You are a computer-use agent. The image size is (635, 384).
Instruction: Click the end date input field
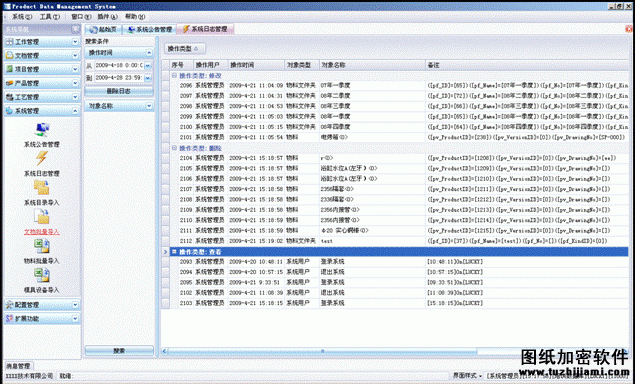119,78
